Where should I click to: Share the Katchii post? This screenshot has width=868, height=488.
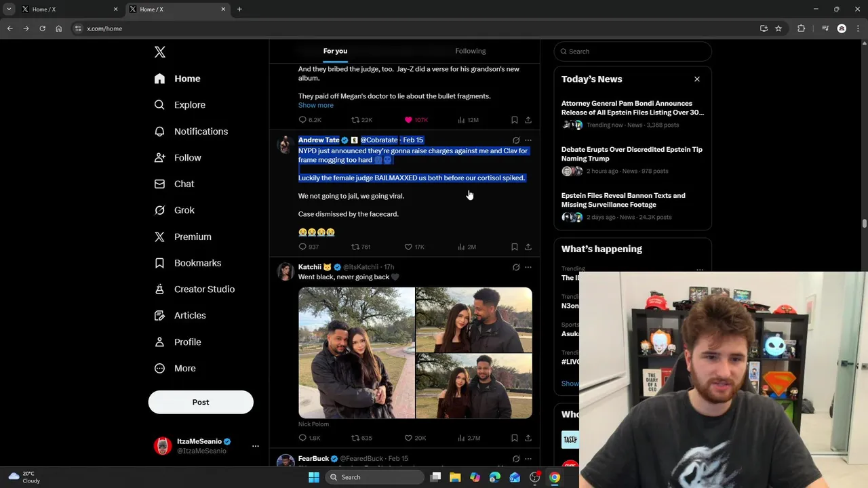point(528,438)
